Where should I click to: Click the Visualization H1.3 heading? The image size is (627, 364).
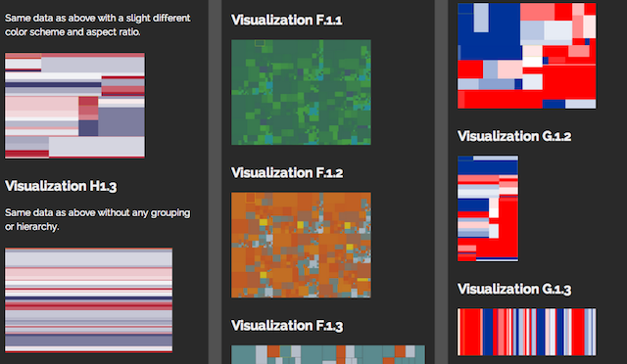(x=61, y=186)
